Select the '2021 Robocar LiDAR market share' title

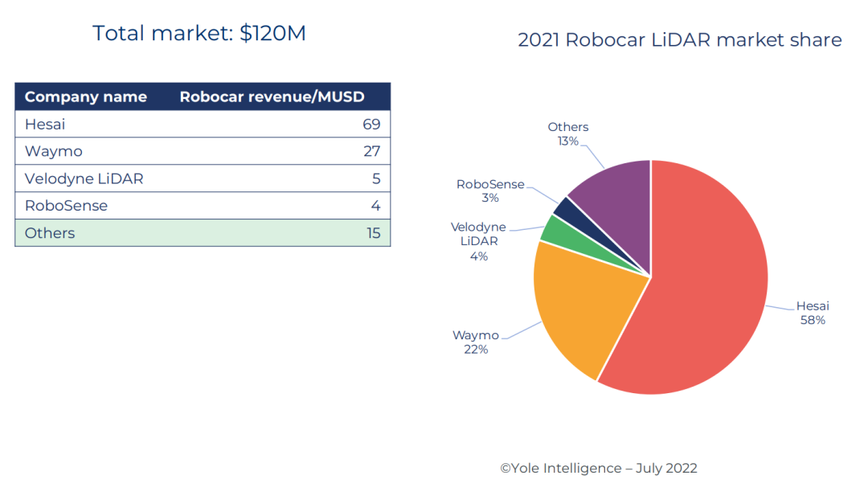point(679,40)
